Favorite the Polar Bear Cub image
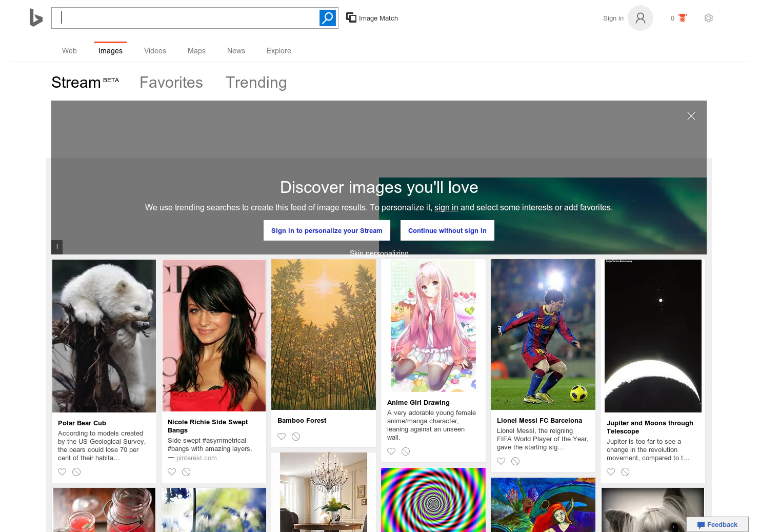 point(62,472)
